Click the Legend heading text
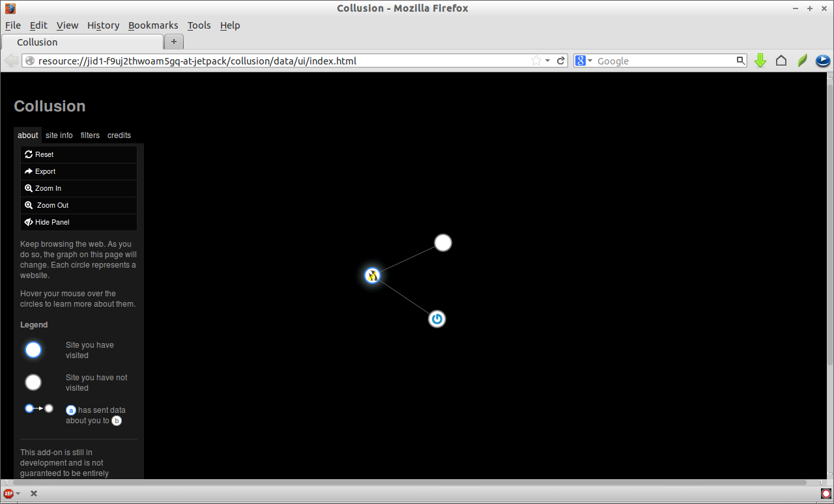Image resolution: width=834 pixels, height=504 pixels. click(34, 325)
